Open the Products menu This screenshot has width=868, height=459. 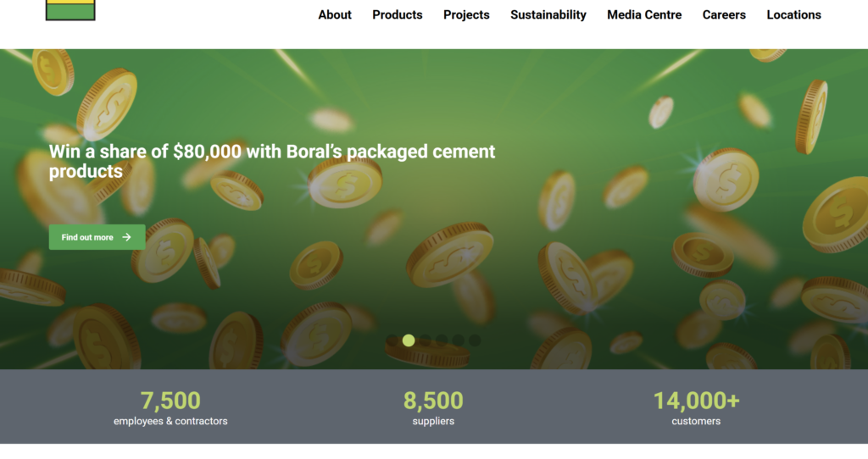[x=397, y=15]
